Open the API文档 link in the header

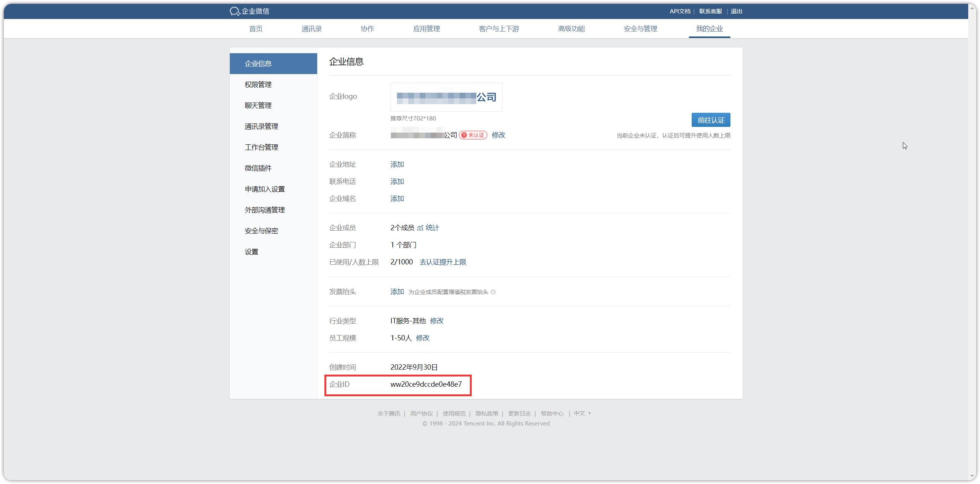tap(680, 11)
